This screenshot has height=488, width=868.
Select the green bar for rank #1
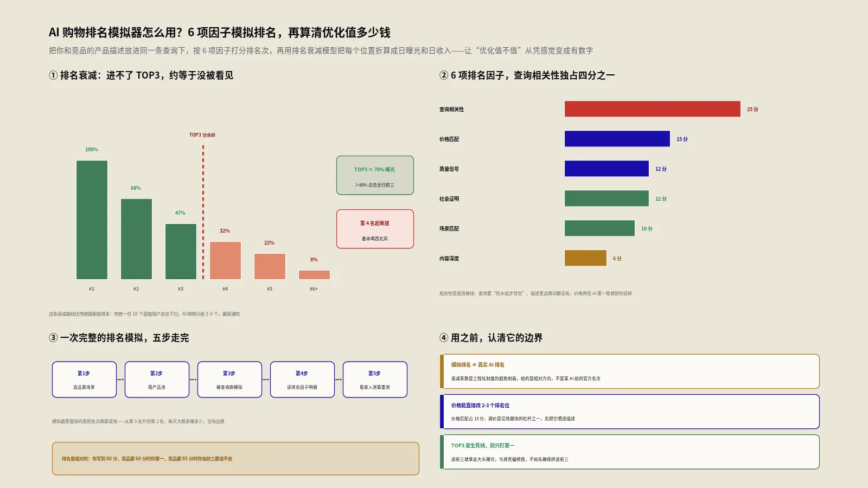click(x=92, y=220)
